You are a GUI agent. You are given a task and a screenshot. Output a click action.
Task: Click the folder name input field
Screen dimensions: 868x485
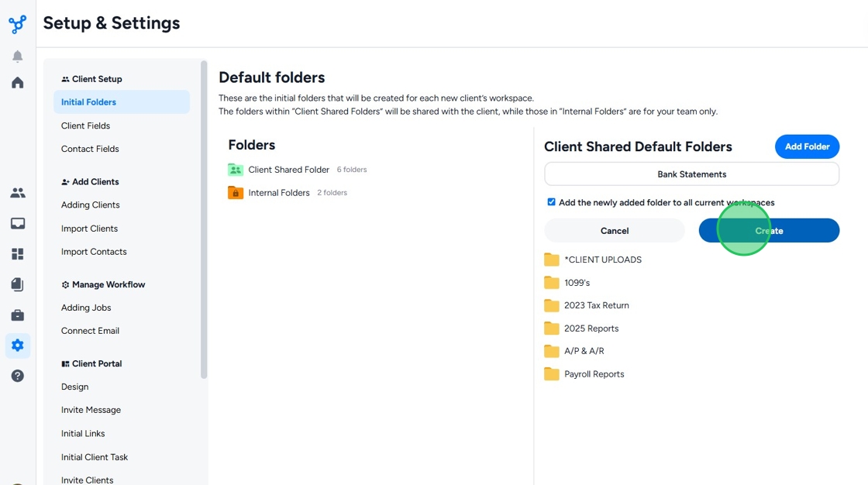[691, 174]
